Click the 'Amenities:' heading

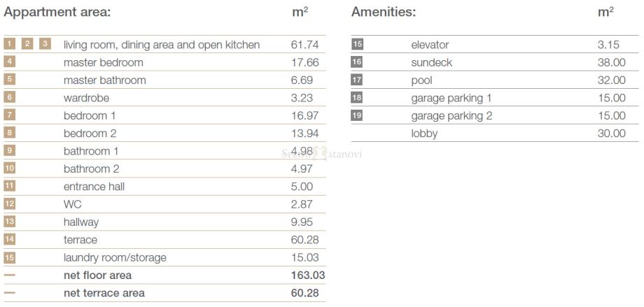(384, 12)
